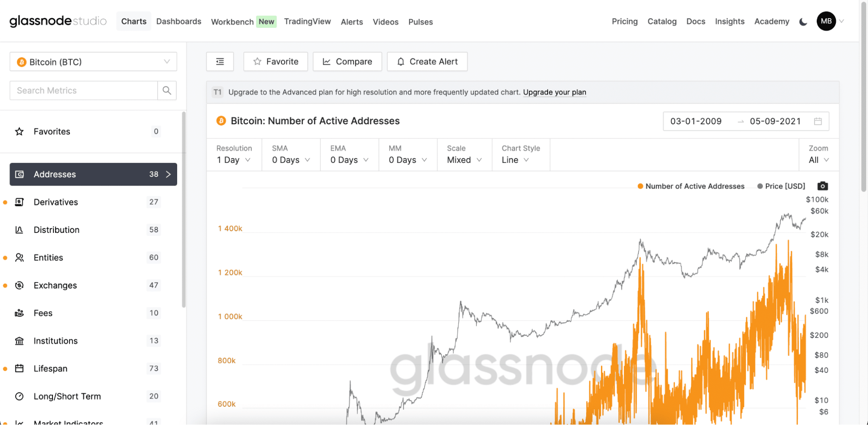The image size is (868, 425).
Task: Toggle the Price [USD] legend series
Action: tap(781, 186)
